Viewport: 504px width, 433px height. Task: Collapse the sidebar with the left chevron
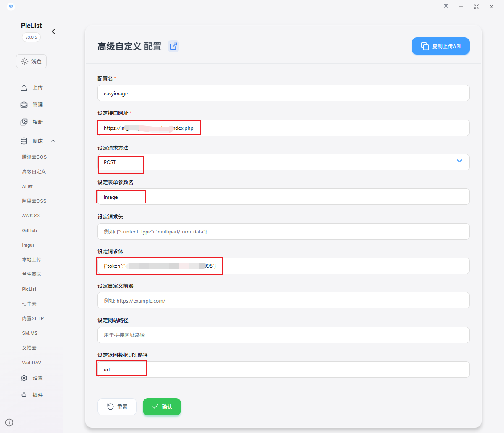point(53,31)
